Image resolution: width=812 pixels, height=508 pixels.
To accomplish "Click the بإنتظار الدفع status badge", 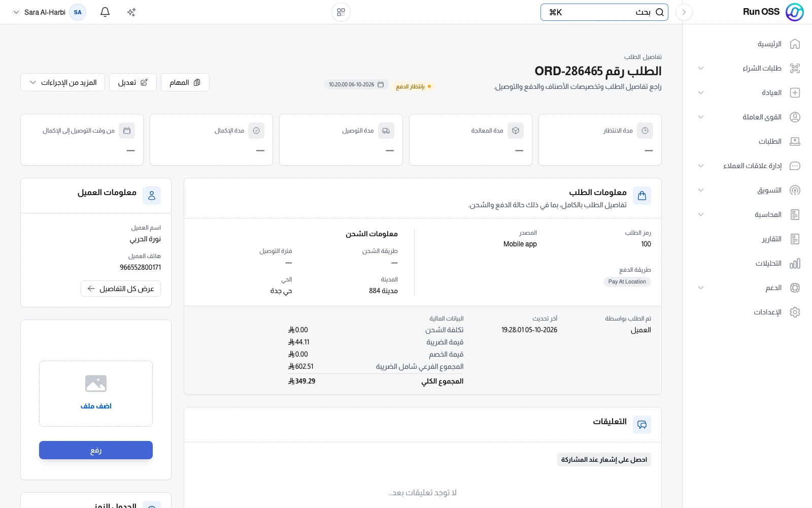I will point(413,86).
